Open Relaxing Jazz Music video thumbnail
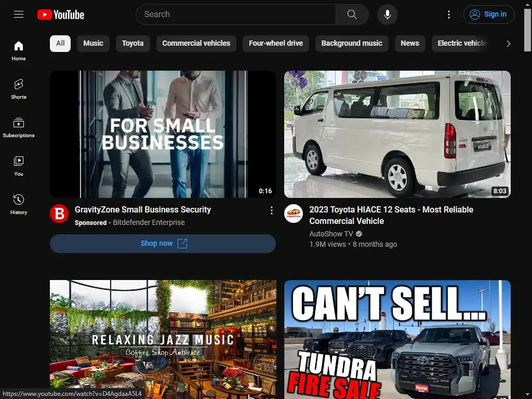The width and height of the screenshot is (532, 399). point(163,339)
